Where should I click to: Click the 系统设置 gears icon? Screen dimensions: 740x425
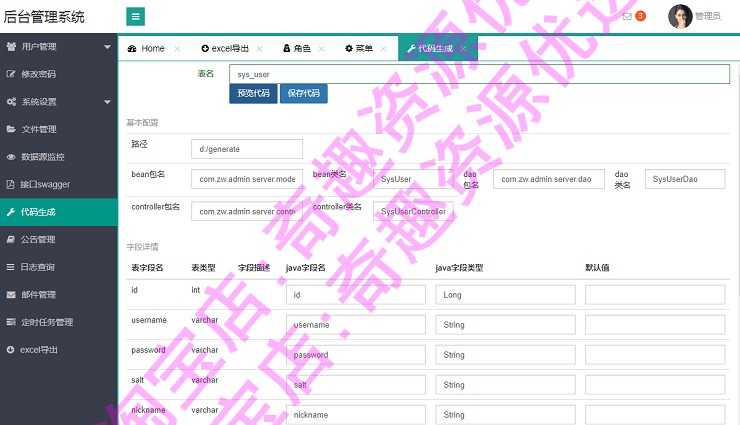(x=11, y=101)
